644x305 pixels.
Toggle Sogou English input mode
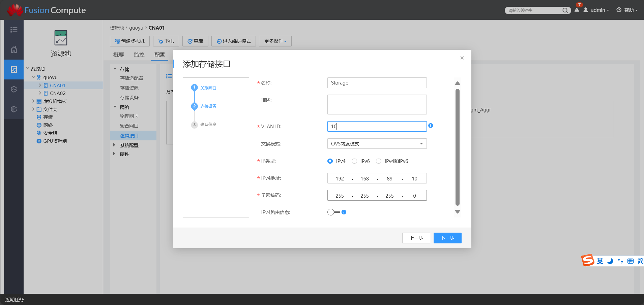[600, 261]
